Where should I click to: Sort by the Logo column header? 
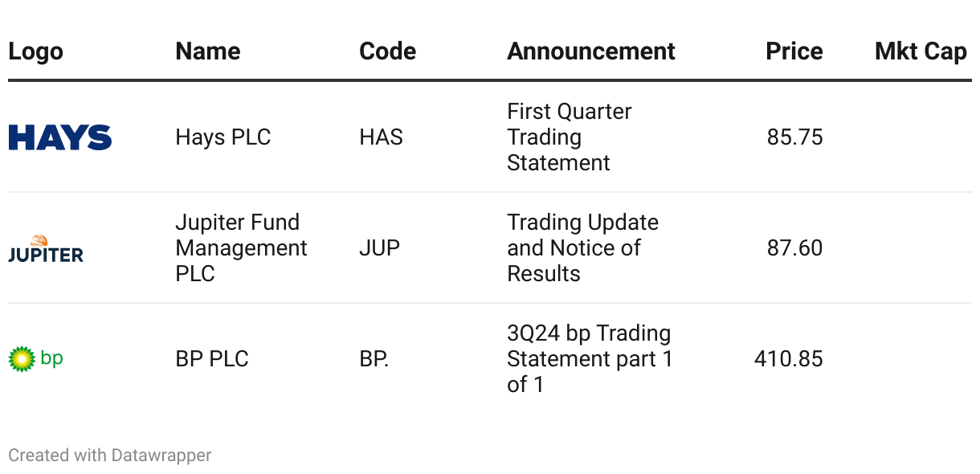click(35, 51)
